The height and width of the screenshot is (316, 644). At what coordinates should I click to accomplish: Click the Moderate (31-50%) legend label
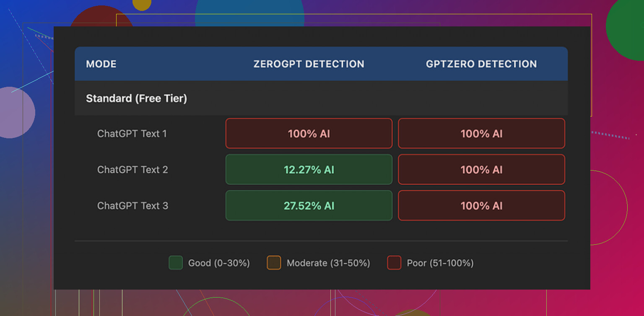[328, 263]
